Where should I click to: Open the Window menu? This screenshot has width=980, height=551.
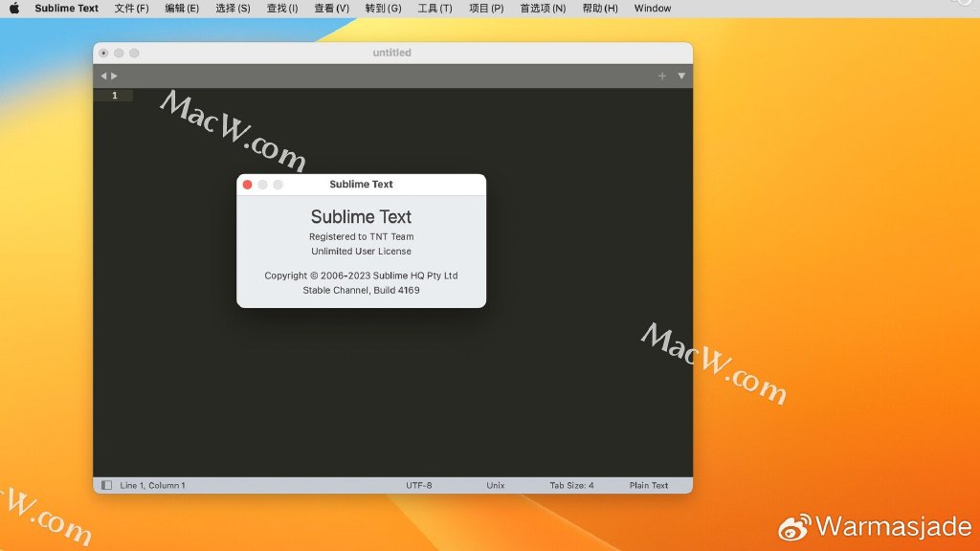653,8
